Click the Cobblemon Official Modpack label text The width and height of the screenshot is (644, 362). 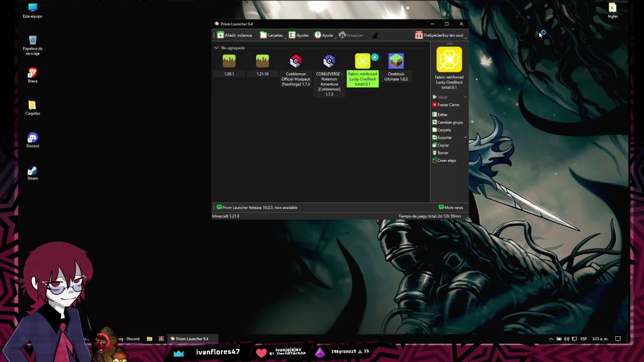(x=296, y=79)
